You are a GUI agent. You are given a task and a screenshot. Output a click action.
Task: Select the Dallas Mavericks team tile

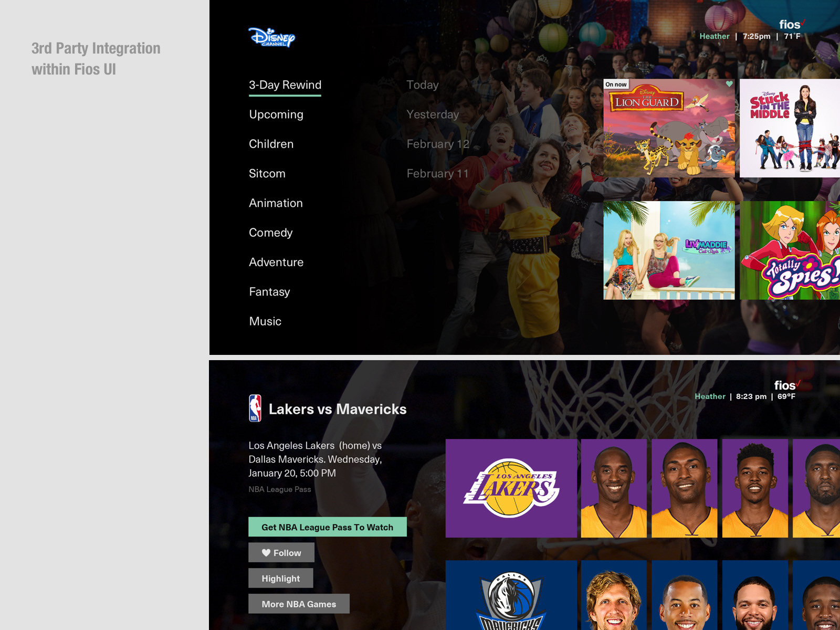(511, 595)
